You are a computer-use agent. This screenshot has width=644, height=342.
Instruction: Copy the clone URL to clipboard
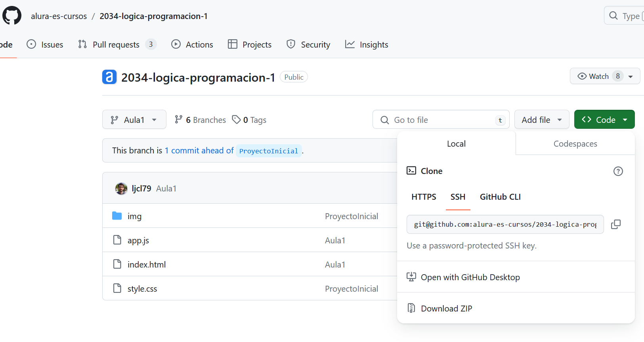[x=616, y=224]
